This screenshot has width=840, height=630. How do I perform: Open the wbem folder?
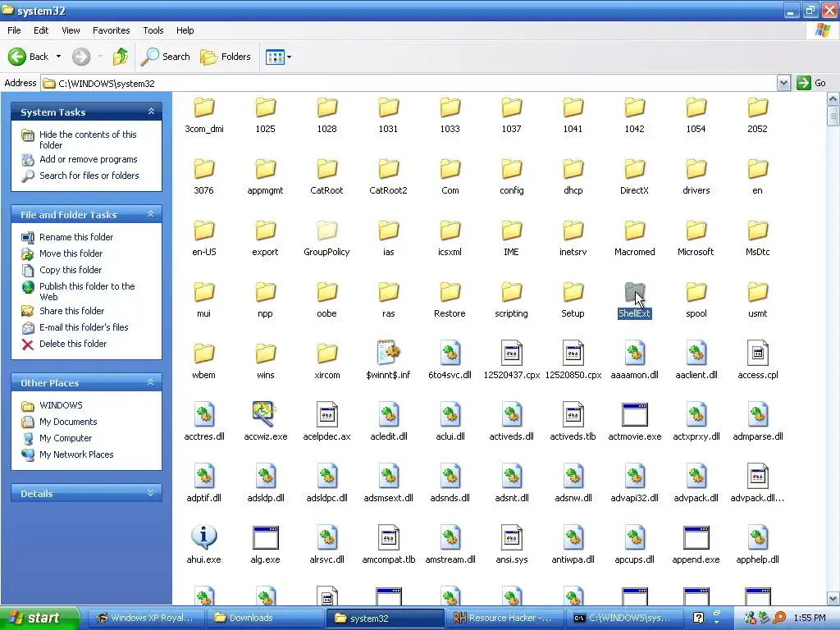(203, 362)
